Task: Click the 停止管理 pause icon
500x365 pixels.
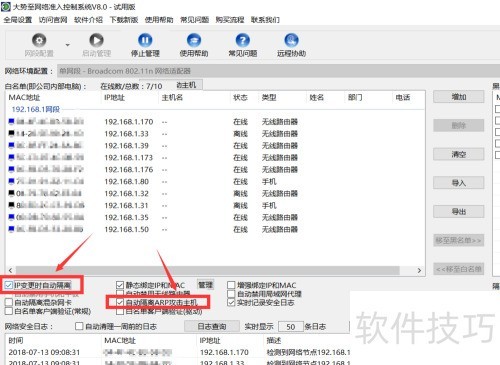Action: click(x=145, y=41)
